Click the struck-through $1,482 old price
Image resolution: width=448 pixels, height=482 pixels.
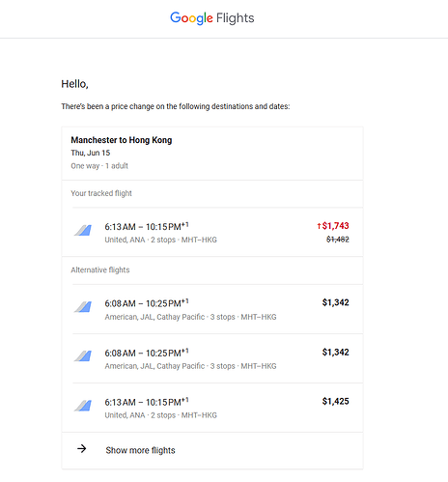338,240
